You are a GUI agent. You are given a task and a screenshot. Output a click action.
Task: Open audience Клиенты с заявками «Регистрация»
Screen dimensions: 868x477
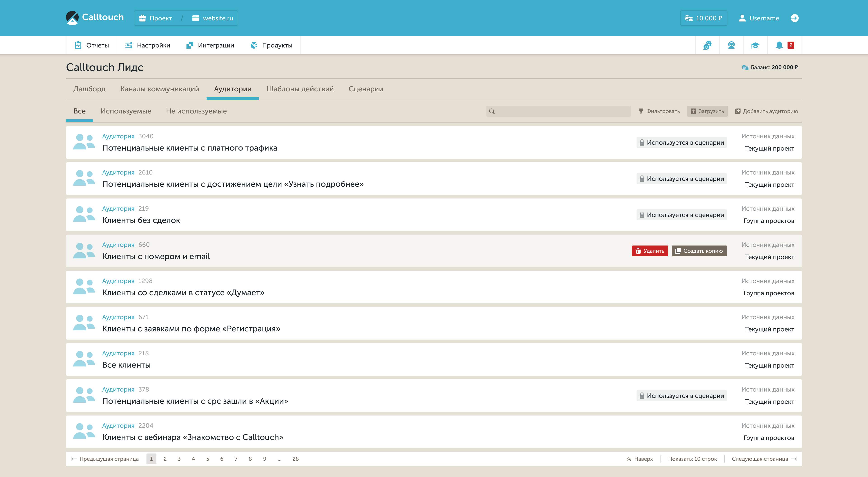tap(191, 329)
